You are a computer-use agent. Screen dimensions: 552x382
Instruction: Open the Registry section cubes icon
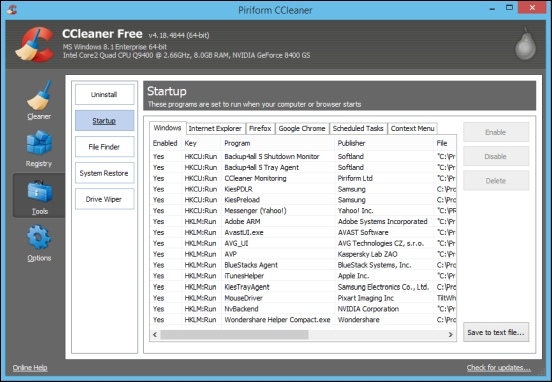tap(39, 142)
